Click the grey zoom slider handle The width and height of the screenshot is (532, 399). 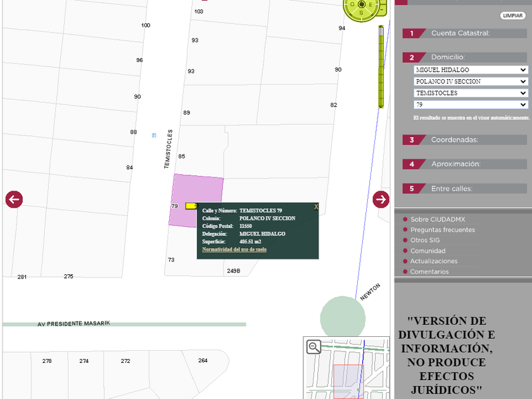tap(381, 30)
